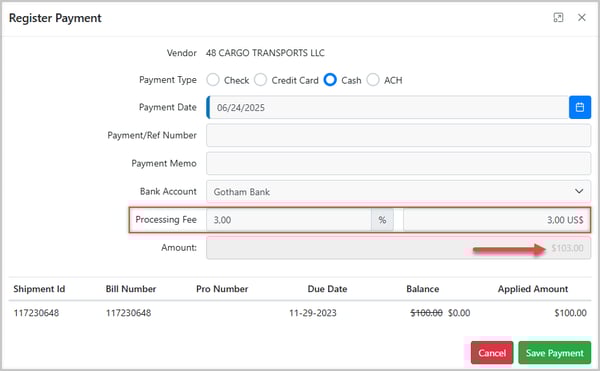The height and width of the screenshot is (371, 600).
Task: Click the Applied Amount $100.00 cell
Action: [570, 313]
